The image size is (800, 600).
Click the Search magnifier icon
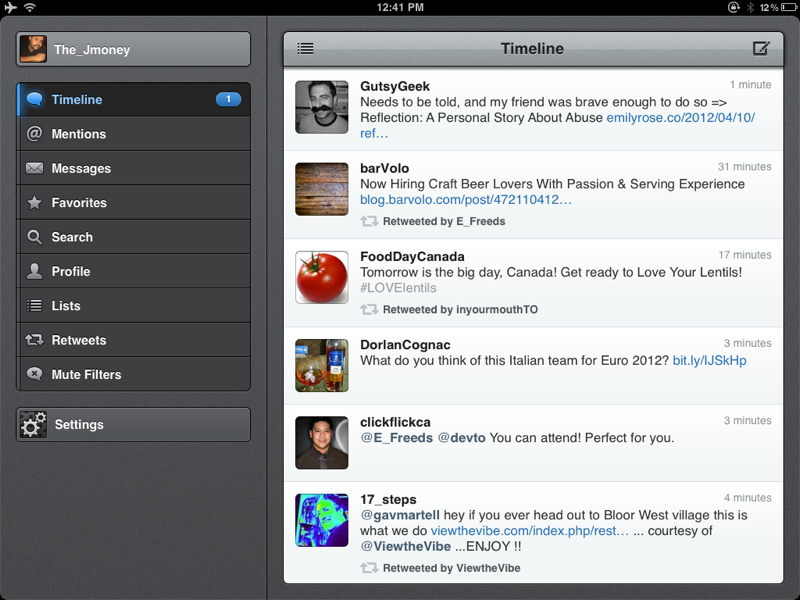pyautogui.click(x=35, y=237)
